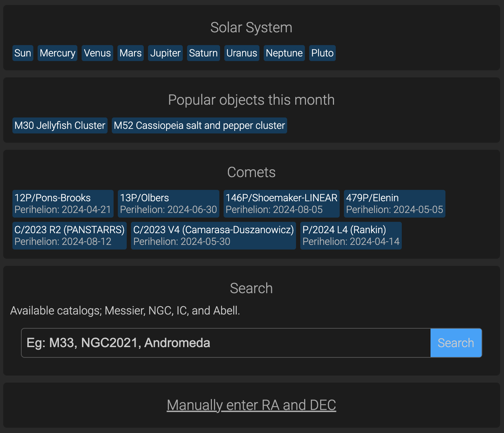Select Pluto
Image resolution: width=504 pixels, height=433 pixels.
coord(322,53)
